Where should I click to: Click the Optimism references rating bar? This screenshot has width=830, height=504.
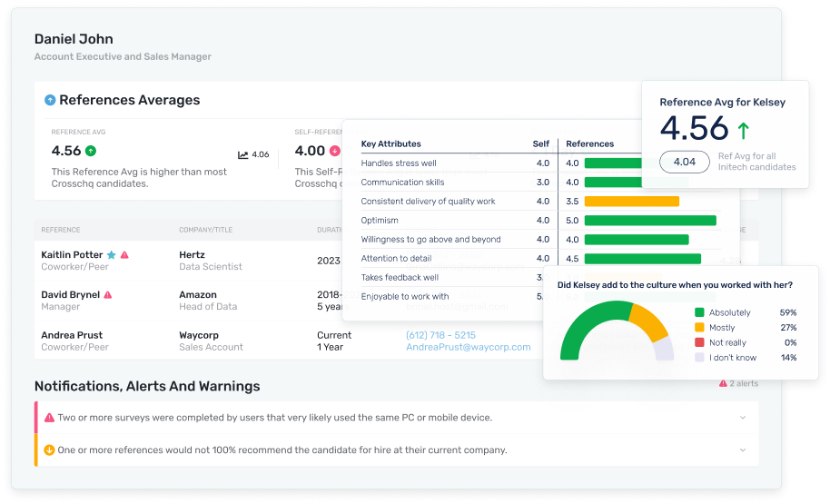pos(650,220)
